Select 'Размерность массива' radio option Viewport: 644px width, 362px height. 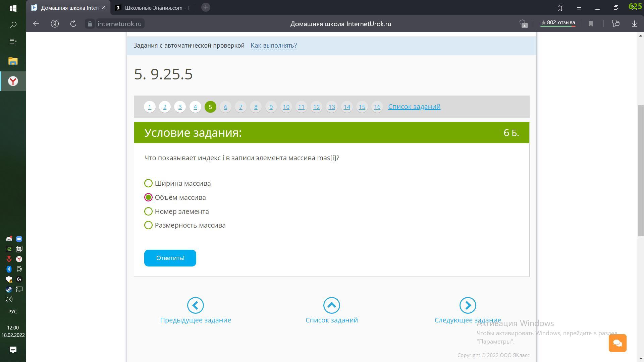pyautogui.click(x=148, y=225)
